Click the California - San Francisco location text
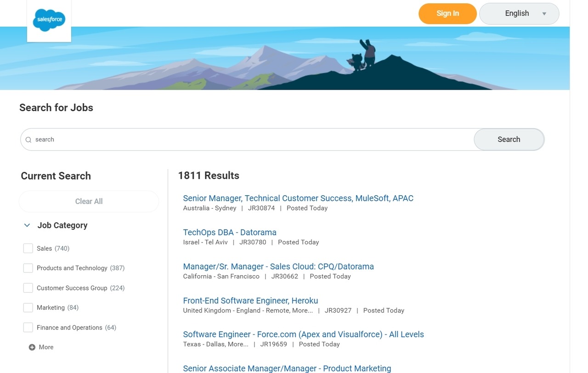 [x=221, y=276]
